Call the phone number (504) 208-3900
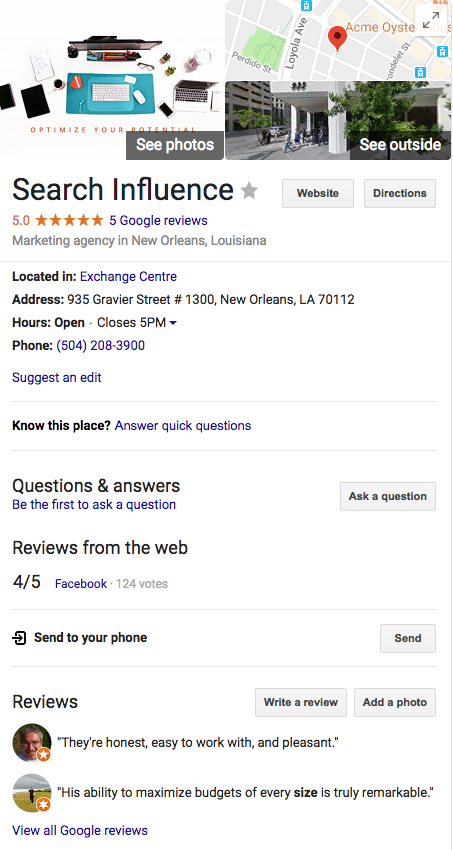453x850 pixels. tap(100, 345)
